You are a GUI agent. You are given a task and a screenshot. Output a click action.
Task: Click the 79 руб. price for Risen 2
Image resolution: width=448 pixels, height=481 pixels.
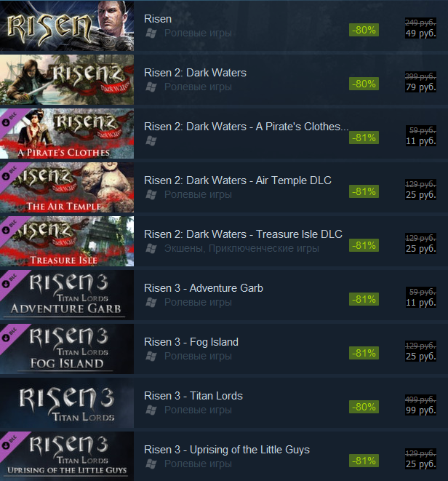coord(420,87)
